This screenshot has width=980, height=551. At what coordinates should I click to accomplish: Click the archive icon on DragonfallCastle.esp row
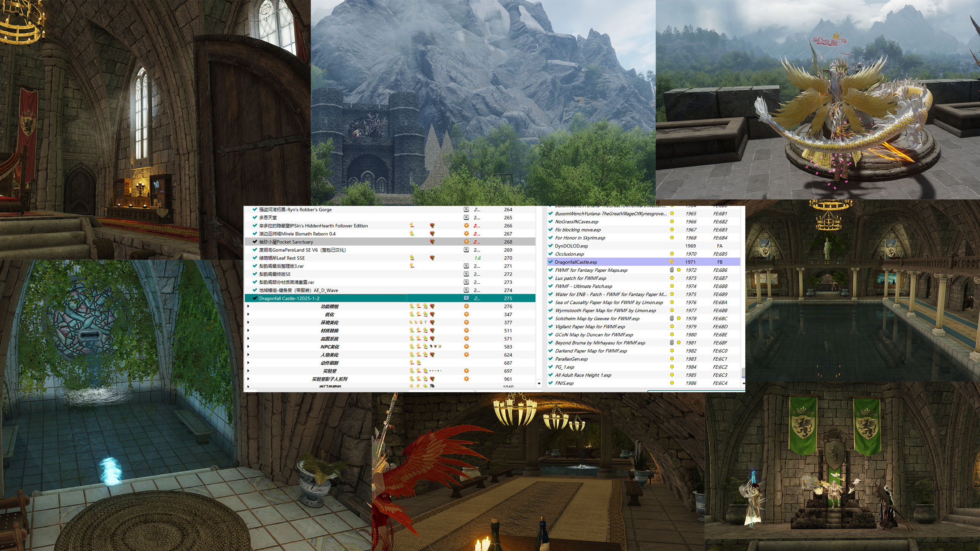pos(671,262)
